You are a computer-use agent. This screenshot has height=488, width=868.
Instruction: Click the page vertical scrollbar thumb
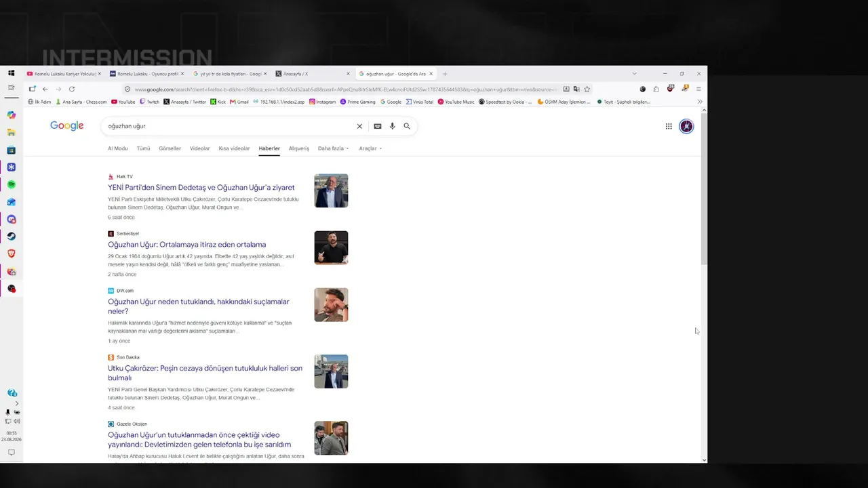pyautogui.click(x=704, y=190)
